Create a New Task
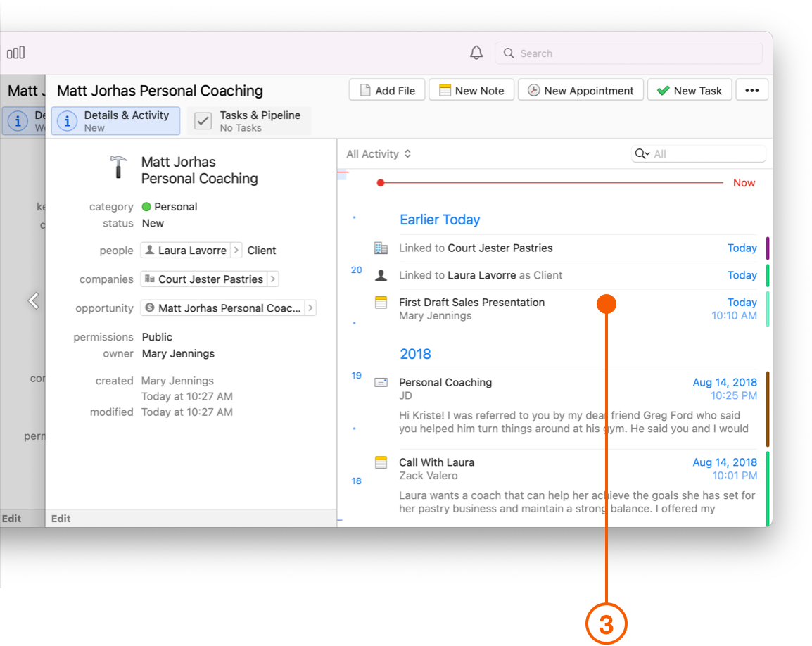This screenshot has width=812, height=646. pyautogui.click(x=690, y=90)
